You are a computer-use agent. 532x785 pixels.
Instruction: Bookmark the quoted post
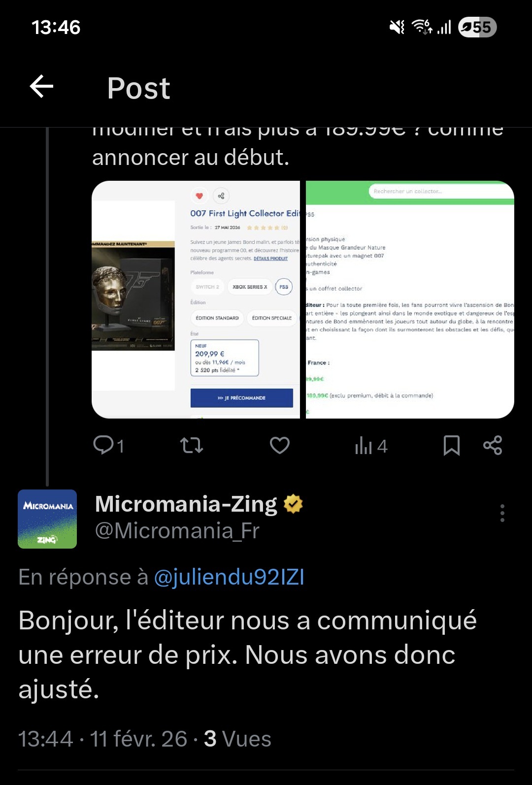point(451,445)
